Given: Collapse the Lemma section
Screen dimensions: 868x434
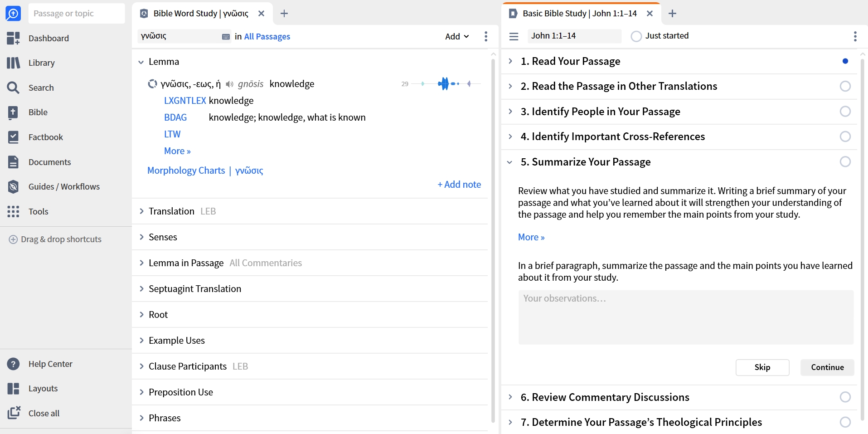Looking at the screenshot, I should pyautogui.click(x=141, y=62).
